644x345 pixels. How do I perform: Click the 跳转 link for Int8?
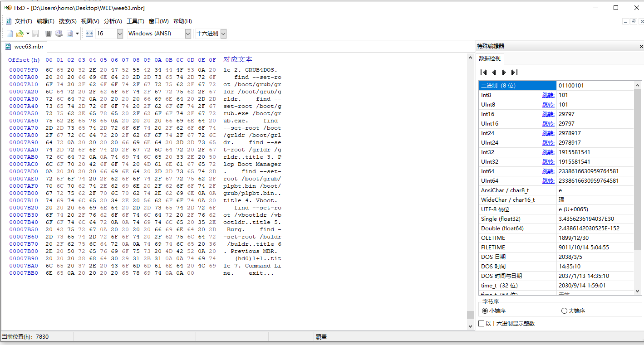[x=548, y=95]
